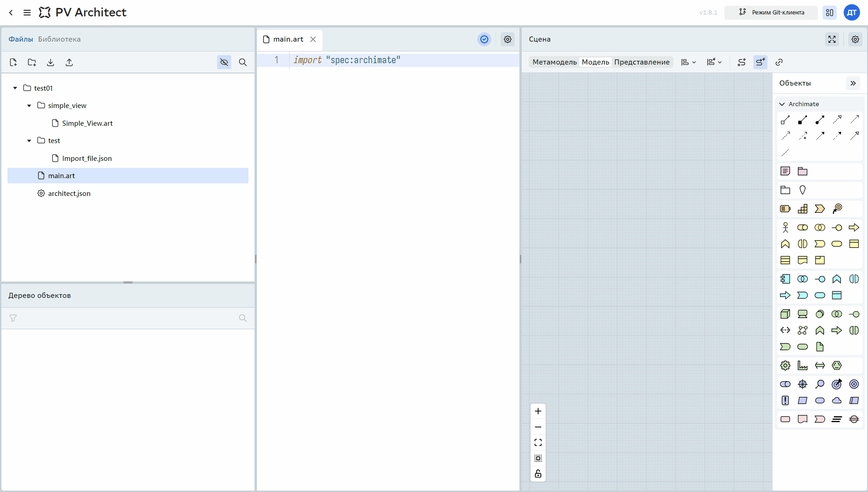Collapse the simple_view folder
The width and height of the screenshot is (868, 492).
tap(29, 106)
